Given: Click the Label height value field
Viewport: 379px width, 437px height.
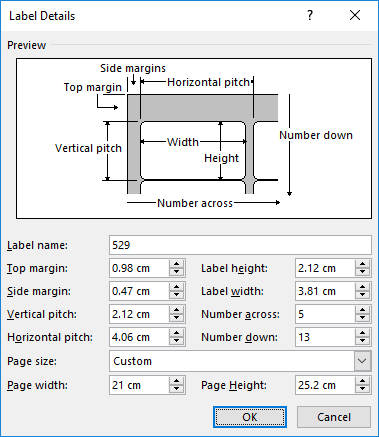Looking at the screenshot, I should (325, 268).
